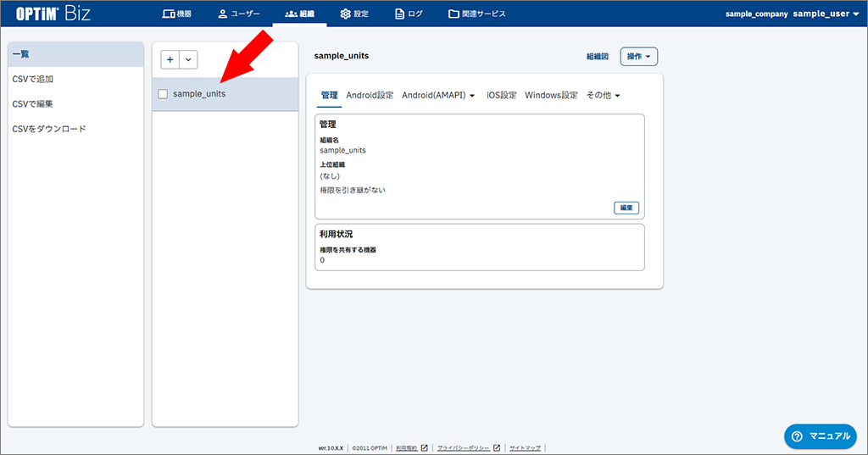Open the 組織図 link
868x455 pixels.
click(597, 57)
